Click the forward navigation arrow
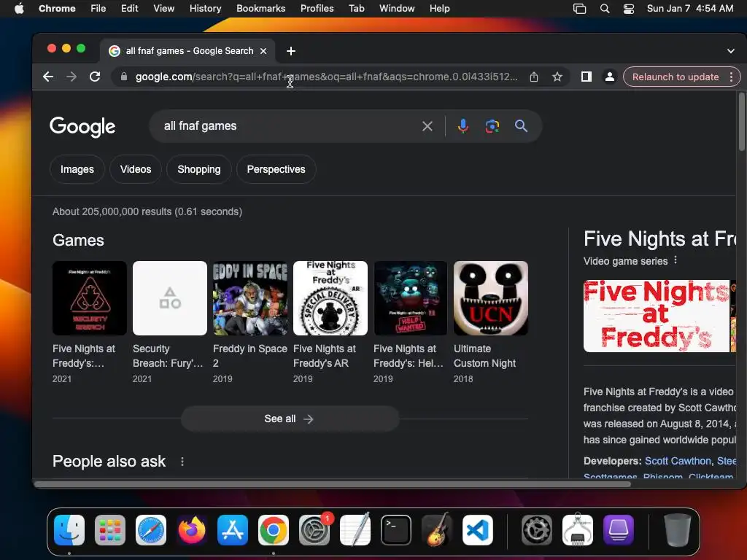Image resolution: width=747 pixels, height=560 pixels. [71, 77]
